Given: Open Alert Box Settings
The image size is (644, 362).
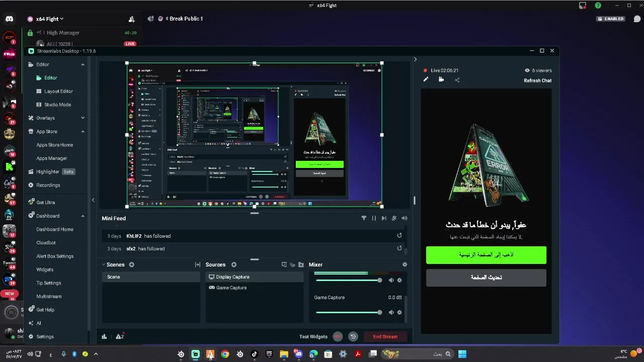Looking at the screenshot, I should [55, 256].
